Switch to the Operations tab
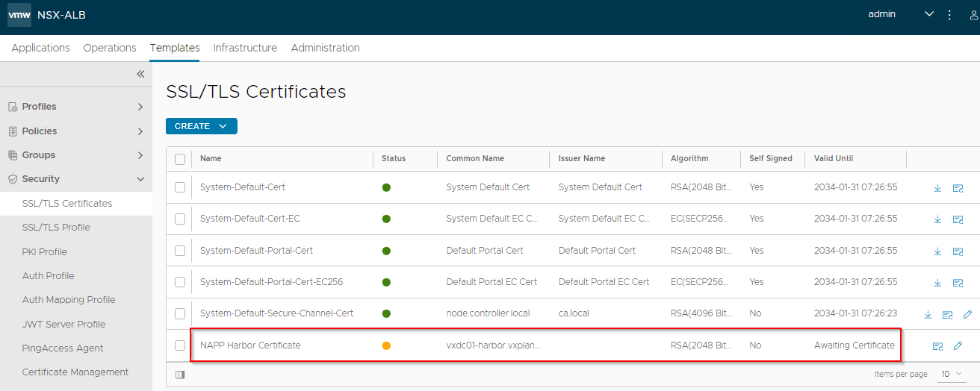980x391 pixels. [110, 48]
